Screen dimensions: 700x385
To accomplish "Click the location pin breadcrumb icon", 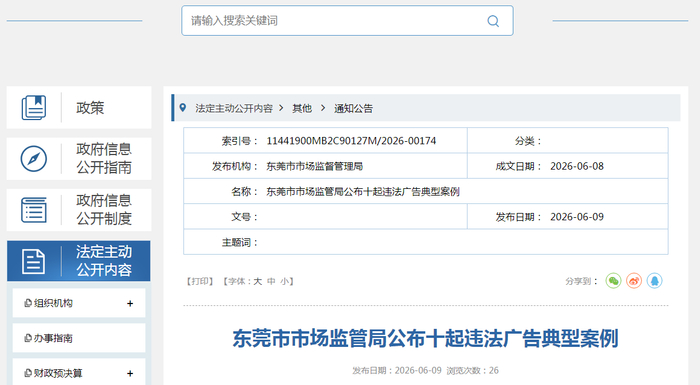I will (x=183, y=108).
